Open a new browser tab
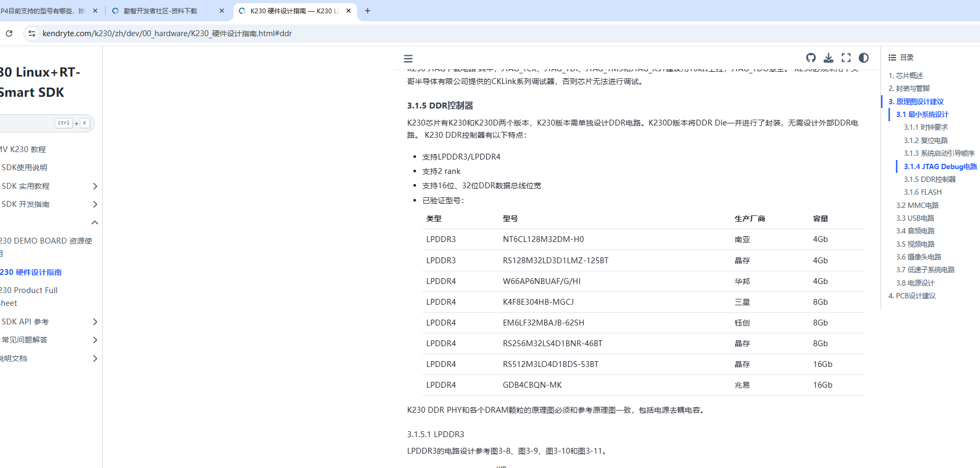 point(367,11)
